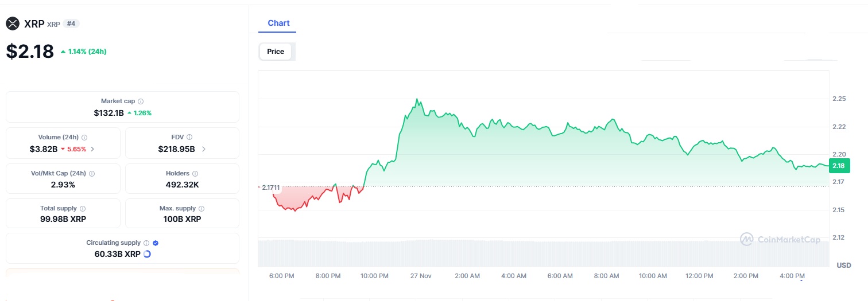Click the 2.25 price axis label

pyautogui.click(x=839, y=99)
